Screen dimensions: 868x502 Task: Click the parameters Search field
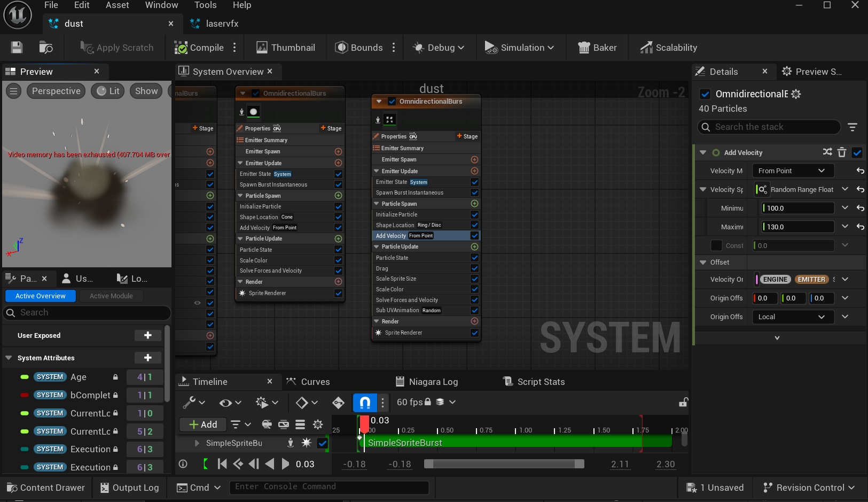(x=87, y=312)
